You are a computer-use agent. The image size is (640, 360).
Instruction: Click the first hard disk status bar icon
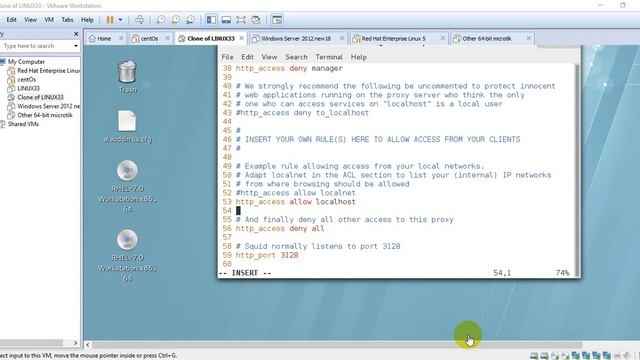pos(534,356)
